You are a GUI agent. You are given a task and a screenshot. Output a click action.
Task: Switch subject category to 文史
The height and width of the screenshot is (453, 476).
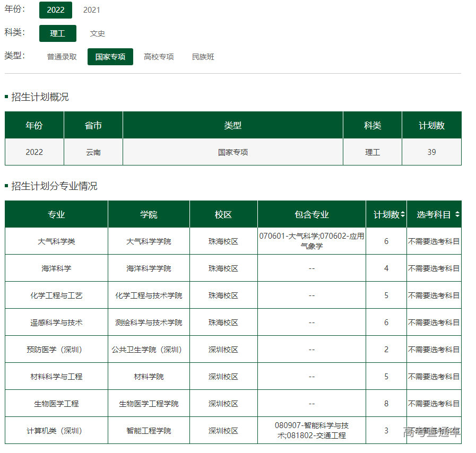97,33
